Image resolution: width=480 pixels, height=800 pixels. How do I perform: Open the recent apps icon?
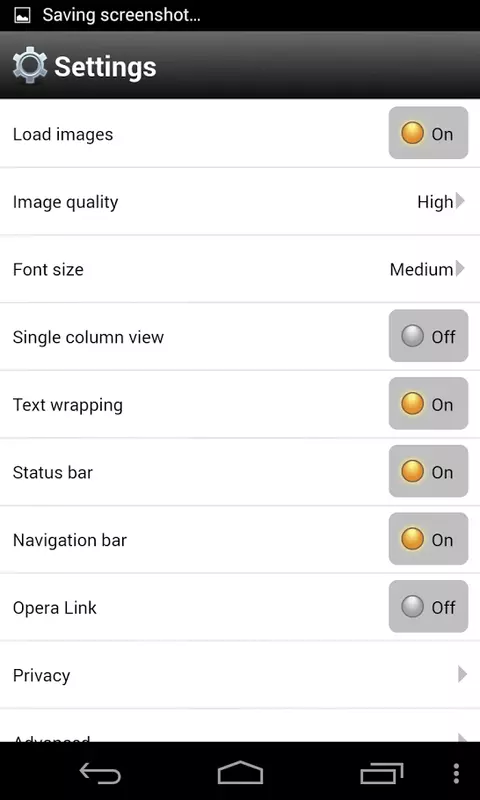(382, 773)
